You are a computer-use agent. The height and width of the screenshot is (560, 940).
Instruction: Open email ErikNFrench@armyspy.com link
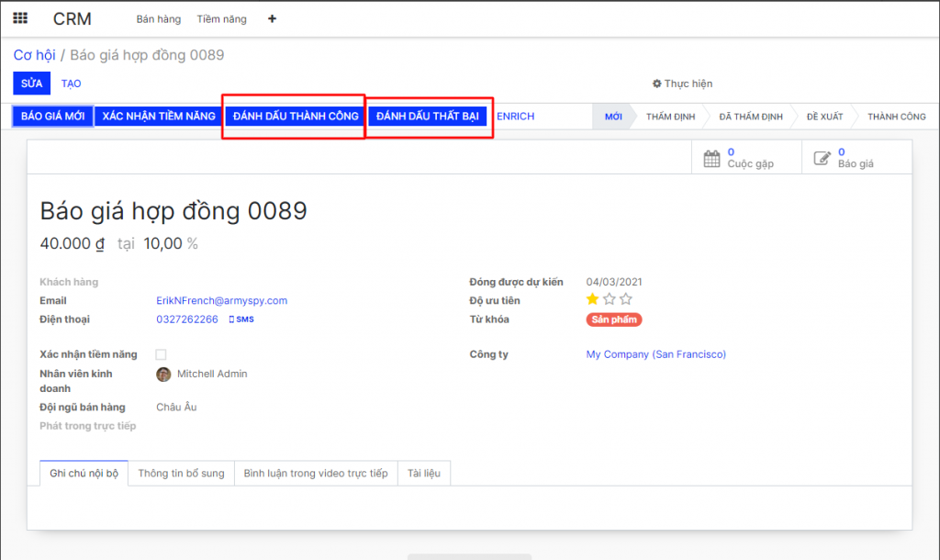[222, 300]
